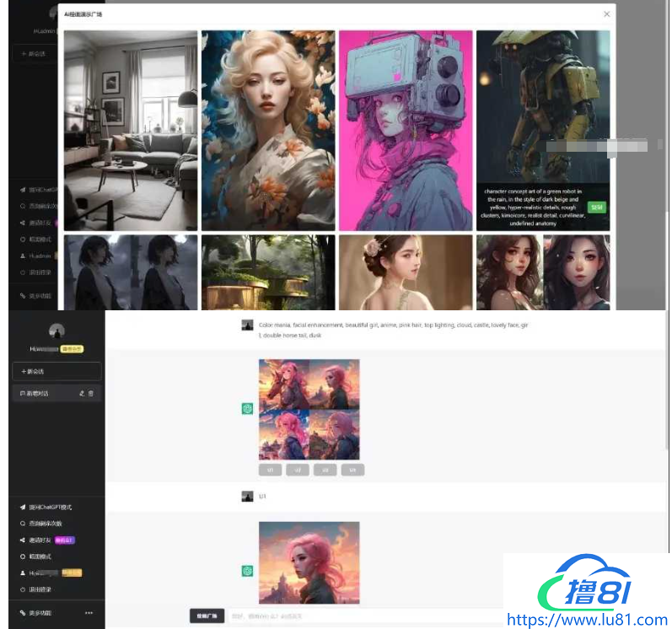
Task: Click share icon for 邀请好友 in lower sidebar
Action: click(x=23, y=540)
